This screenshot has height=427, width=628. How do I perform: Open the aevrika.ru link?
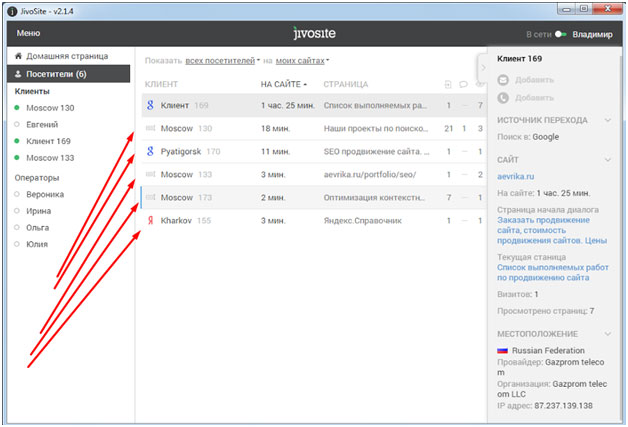point(515,176)
